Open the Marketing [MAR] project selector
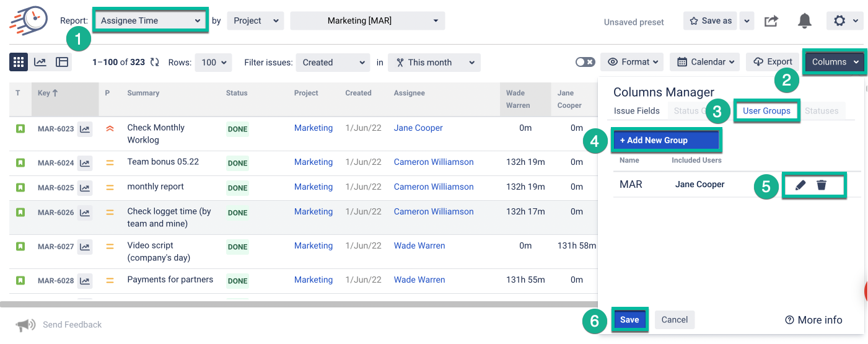The image size is (868, 344). point(367,20)
